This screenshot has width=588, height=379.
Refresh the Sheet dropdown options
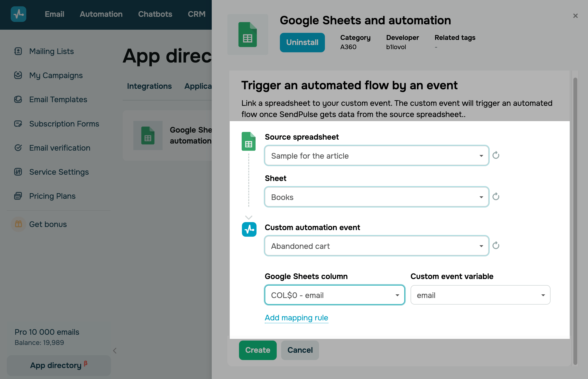click(x=496, y=197)
